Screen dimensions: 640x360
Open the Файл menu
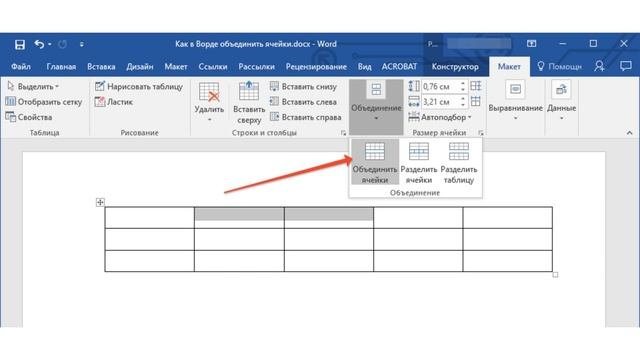(21, 67)
